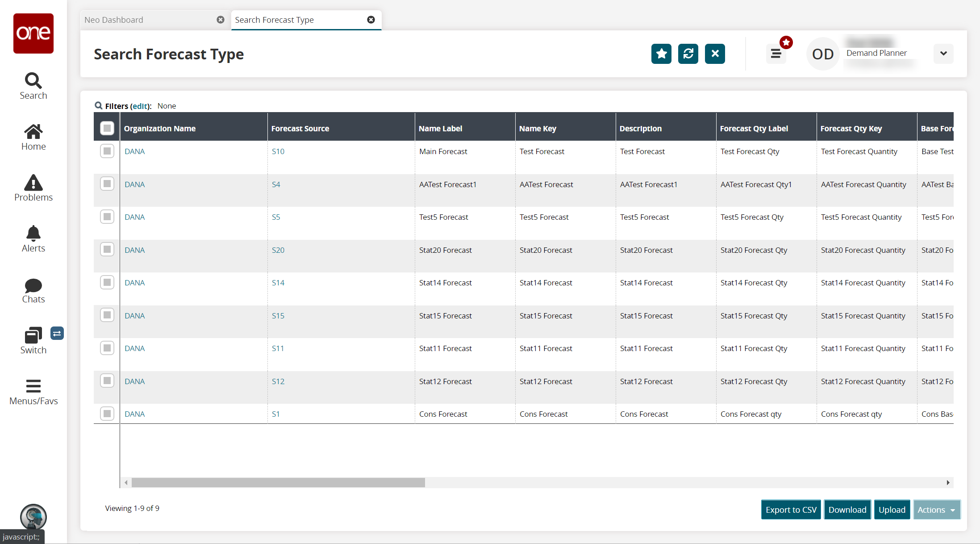Expand the user profile chevron dropdown

click(x=943, y=54)
